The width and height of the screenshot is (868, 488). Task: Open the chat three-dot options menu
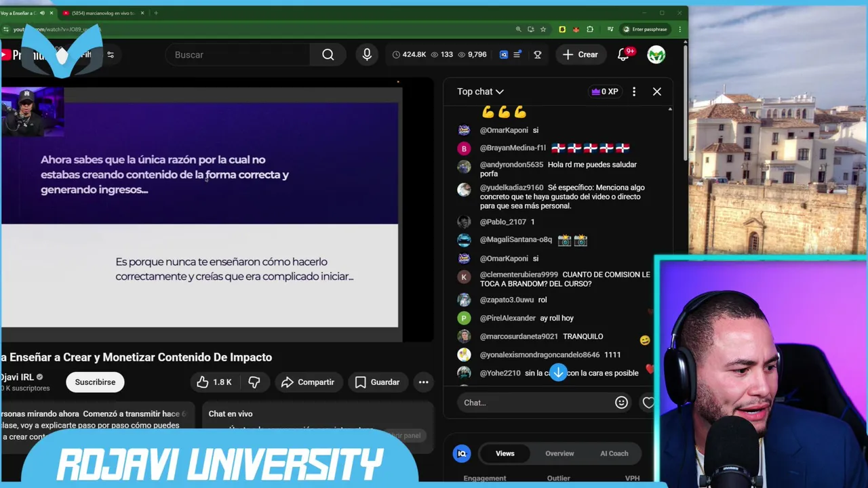tap(634, 91)
